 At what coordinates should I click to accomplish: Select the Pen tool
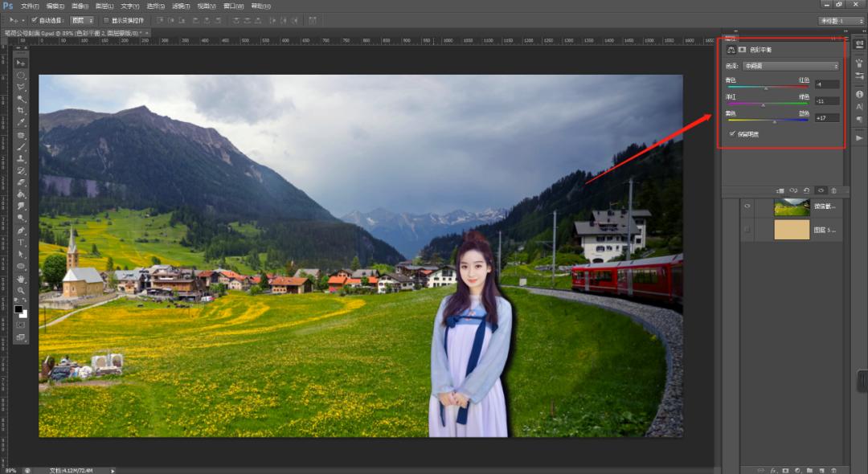(21, 230)
